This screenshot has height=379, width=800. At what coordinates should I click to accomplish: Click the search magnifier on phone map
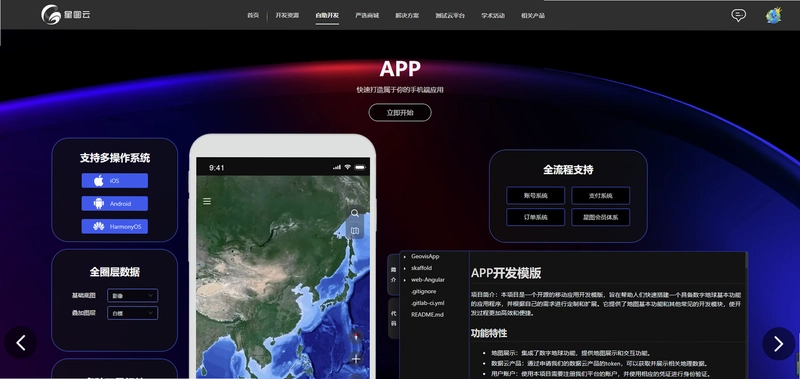[x=355, y=213]
